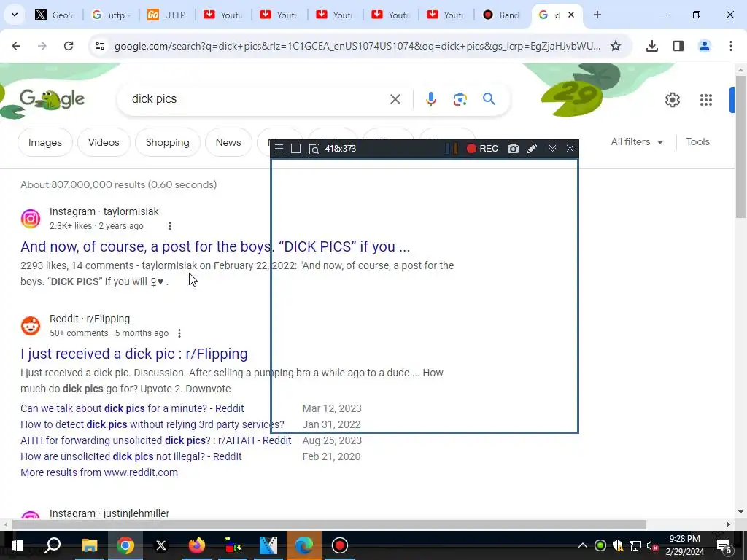Open 'I just received a dick pic' Reddit link
The height and width of the screenshot is (560, 747).
coord(134,354)
